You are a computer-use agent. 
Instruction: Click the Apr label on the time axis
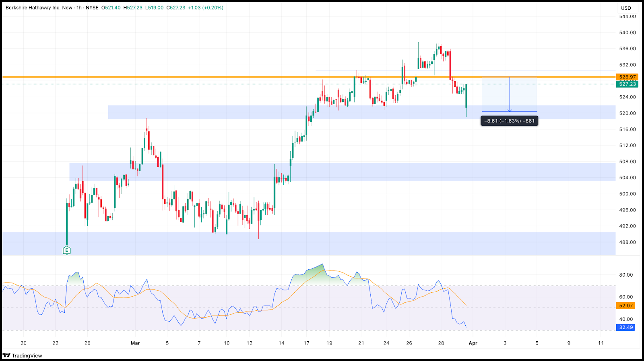(x=473, y=343)
